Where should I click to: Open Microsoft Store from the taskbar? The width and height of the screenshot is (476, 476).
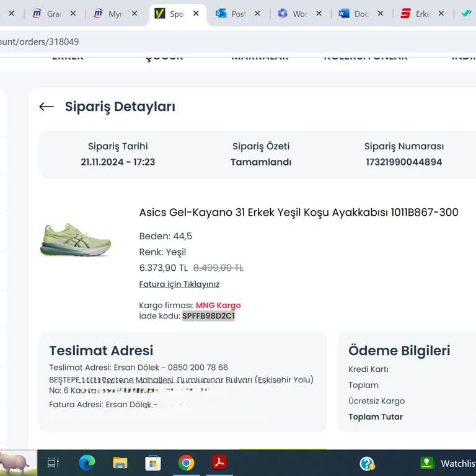(x=153, y=462)
